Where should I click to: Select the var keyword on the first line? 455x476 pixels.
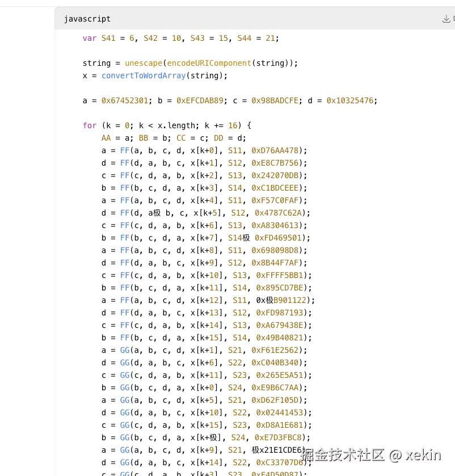click(x=90, y=38)
